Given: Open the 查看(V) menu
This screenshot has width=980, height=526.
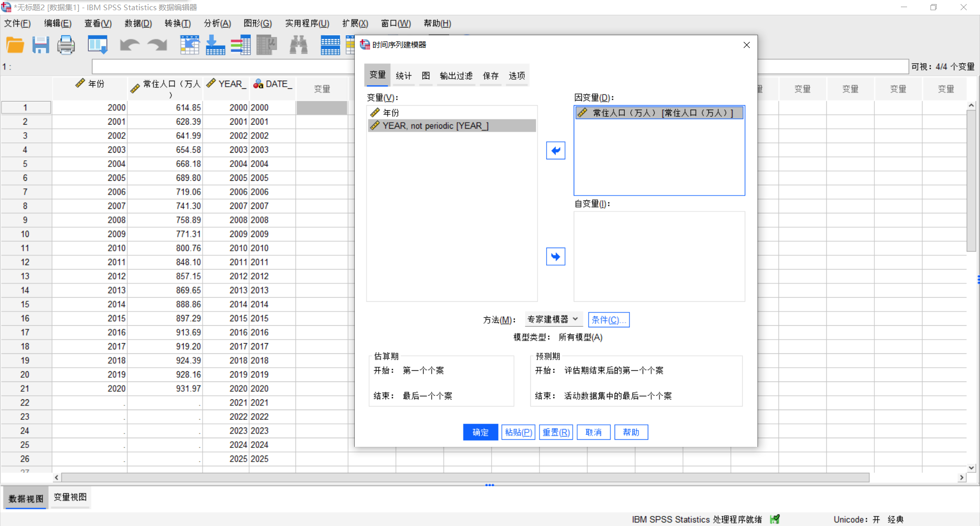Looking at the screenshot, I should [x=98, y=23].
